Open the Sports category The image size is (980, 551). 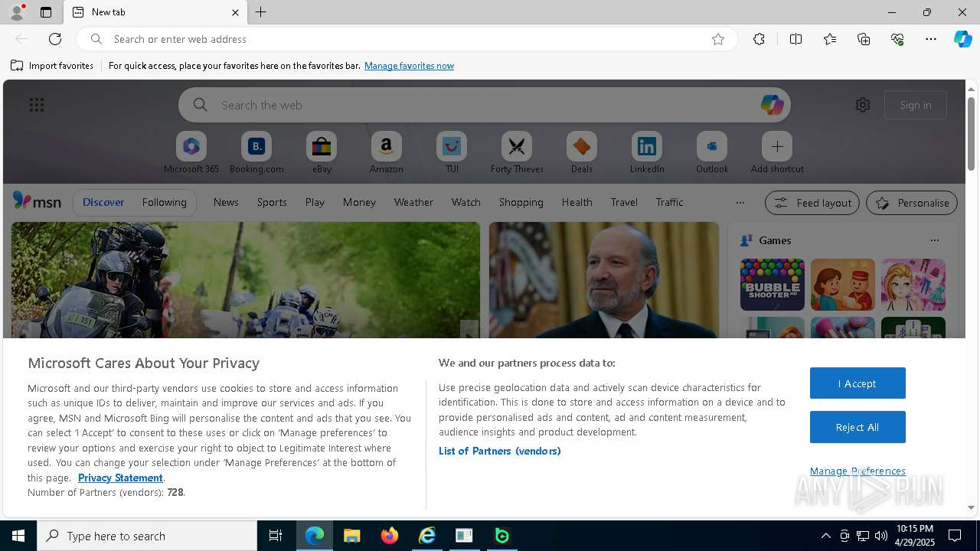pos(272,202)
